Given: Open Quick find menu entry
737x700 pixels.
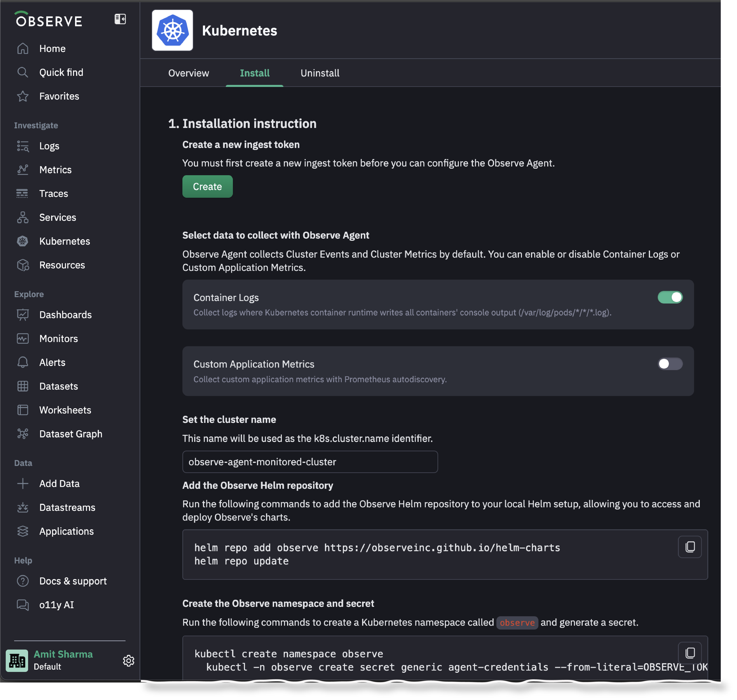Looking at the screenshot, I should click(62, 72).
